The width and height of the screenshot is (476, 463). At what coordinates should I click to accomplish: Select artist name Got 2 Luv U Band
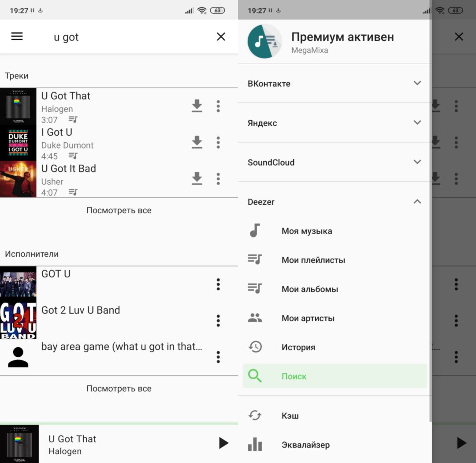(x=81, y=310)
